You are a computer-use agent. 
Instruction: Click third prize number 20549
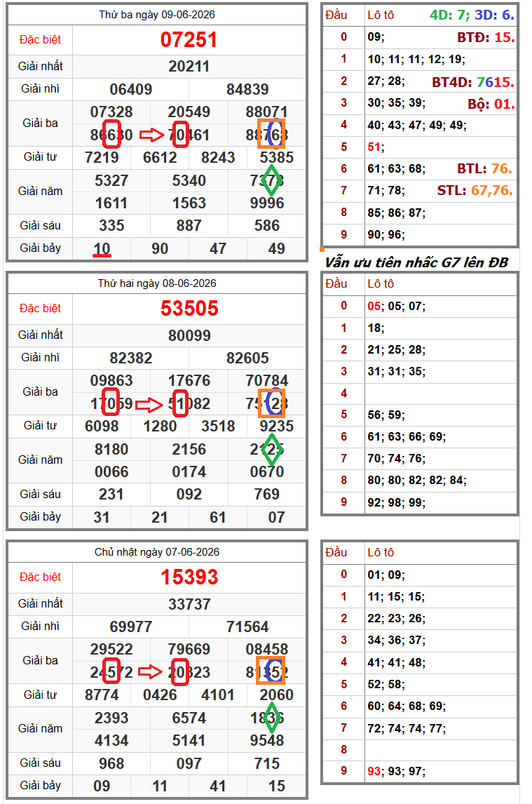point(189,112)
